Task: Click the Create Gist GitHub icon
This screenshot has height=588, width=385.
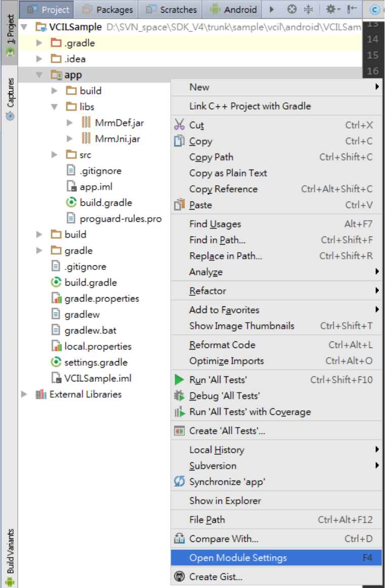Action: (x=179, y=576)
